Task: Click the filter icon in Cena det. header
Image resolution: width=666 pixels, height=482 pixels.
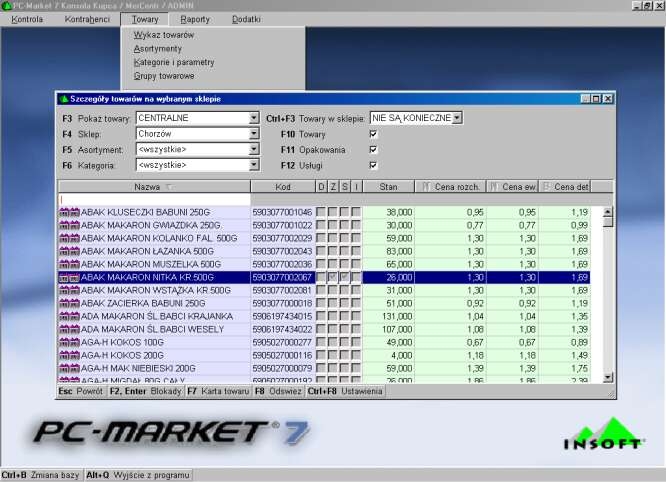Action: 547,186
